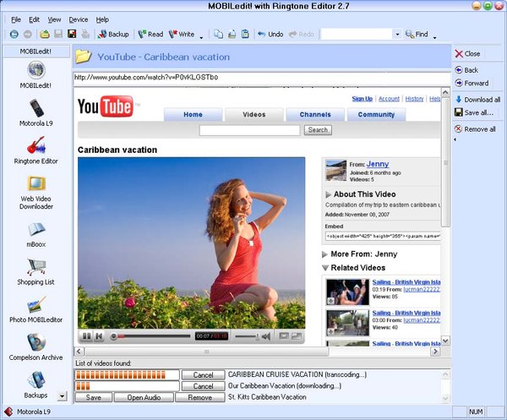Switch to the Channels tab

pos(314,115)
